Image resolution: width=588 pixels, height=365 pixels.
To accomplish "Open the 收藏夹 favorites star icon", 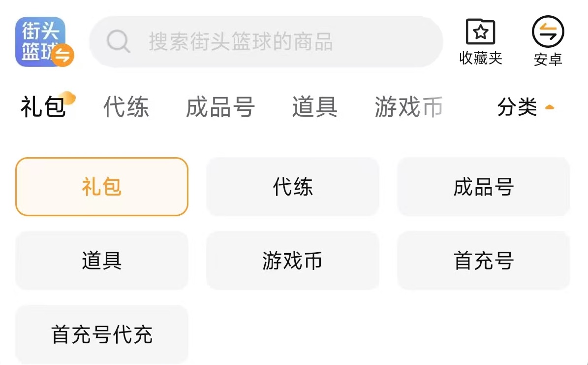I will pos(480,33).
